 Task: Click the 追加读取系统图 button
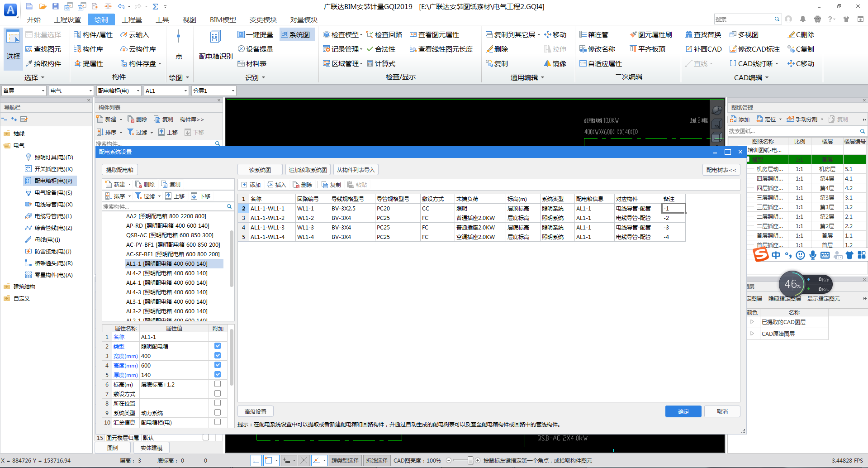(308, 170)
